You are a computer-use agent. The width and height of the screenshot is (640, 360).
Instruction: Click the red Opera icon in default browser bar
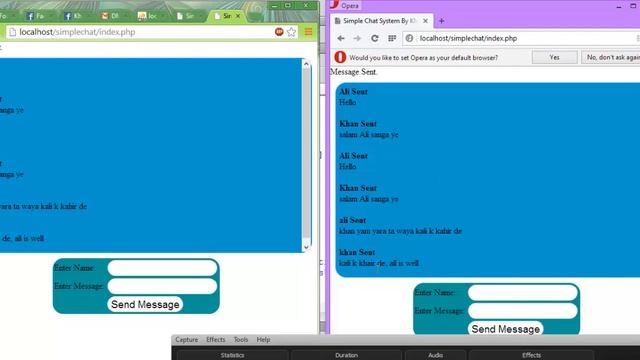point(340,57)
